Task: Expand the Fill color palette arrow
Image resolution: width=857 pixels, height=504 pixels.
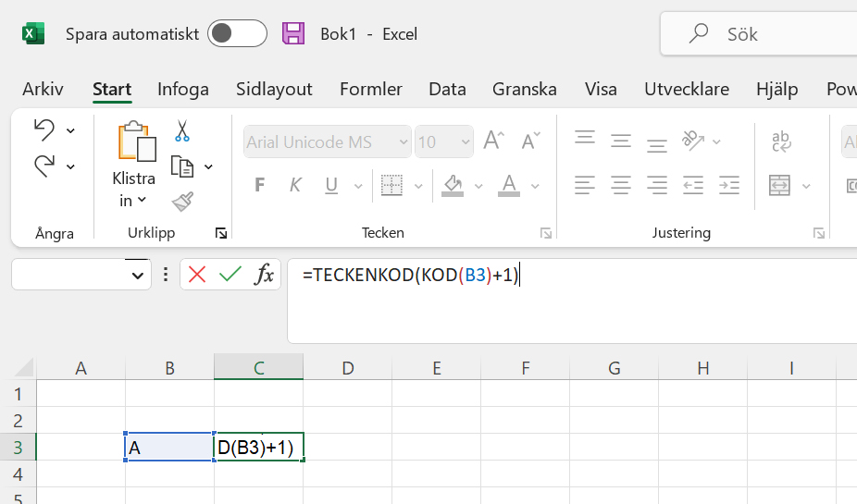Action: 478,186
